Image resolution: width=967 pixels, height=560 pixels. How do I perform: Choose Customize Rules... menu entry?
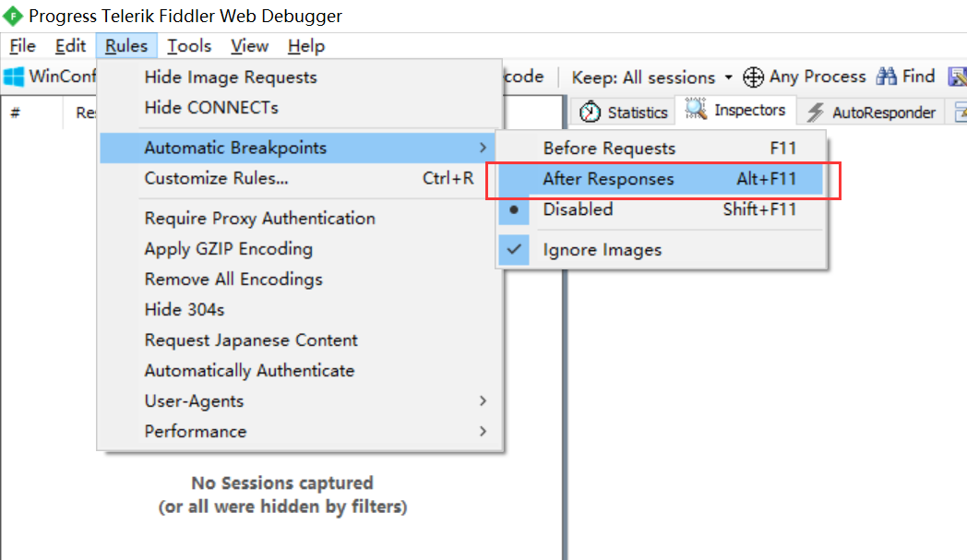(x=300, y=178)
